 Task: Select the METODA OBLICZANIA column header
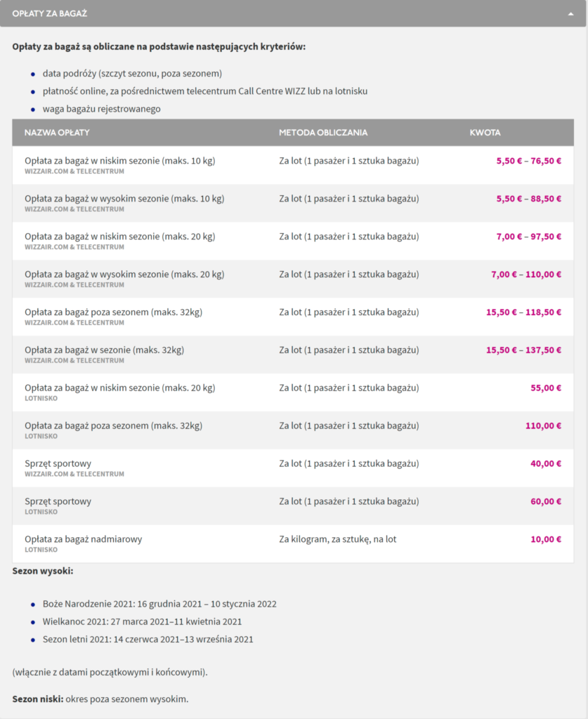point(323,133)
